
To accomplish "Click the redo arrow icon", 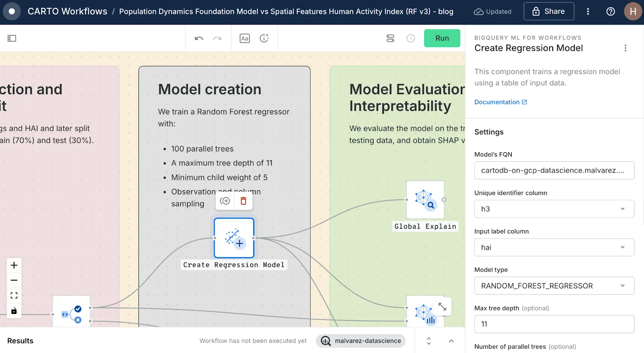I will click(x=217, y=38).
